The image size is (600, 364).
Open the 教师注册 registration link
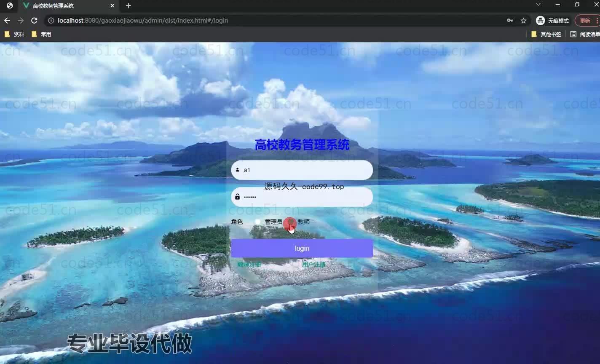click(x=249, y=265)
